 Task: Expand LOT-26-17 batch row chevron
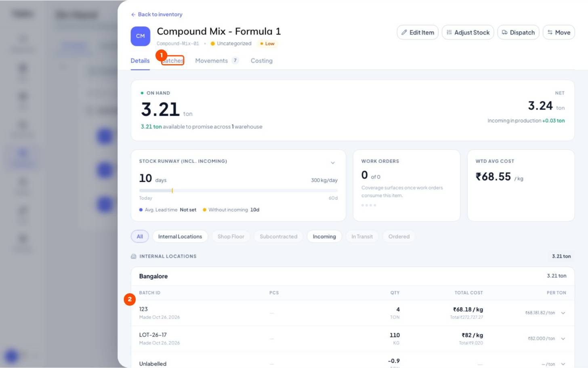click(563, 339)
